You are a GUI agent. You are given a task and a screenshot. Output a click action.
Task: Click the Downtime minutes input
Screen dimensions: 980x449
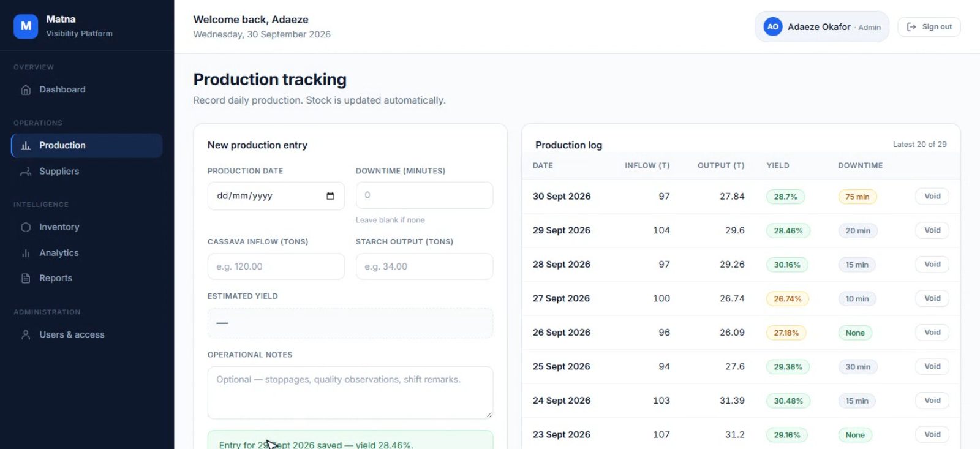[424, 195]
